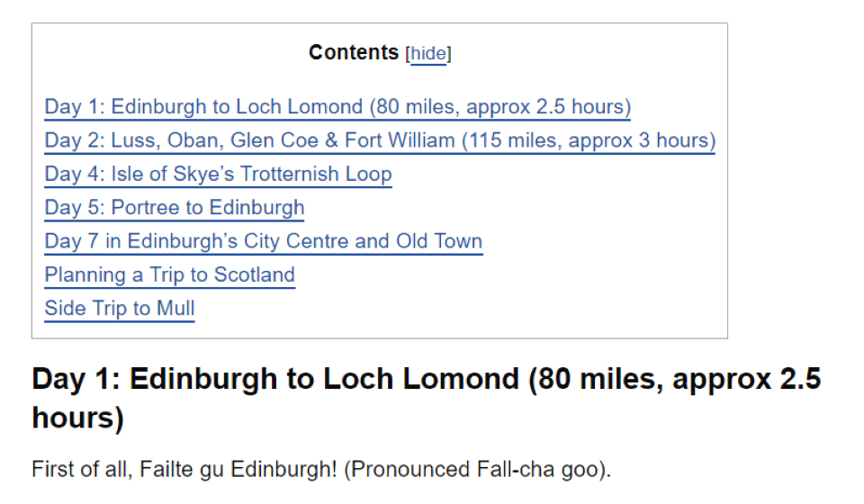Screen dimensions: 864x504
Task: Go to Day 2: Luss, Oban, Glen Coe link
Action: [x=379, y=140]
